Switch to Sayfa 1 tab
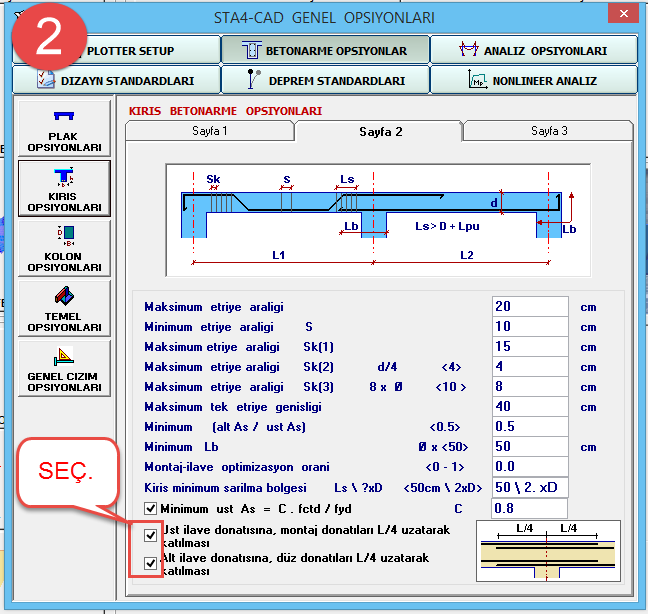The width and height of the screenshot is (648, 614). pyautogui.click(x=209, y=131)
